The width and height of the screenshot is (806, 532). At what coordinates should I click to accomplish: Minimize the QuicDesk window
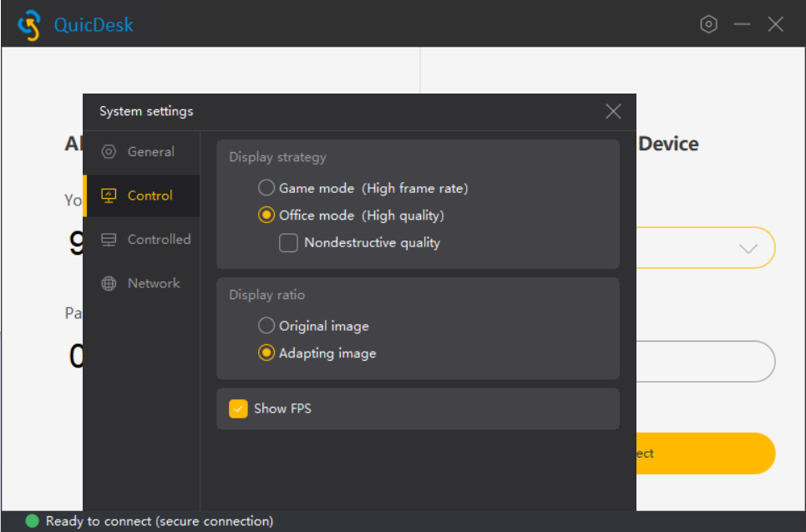[742, 24]
